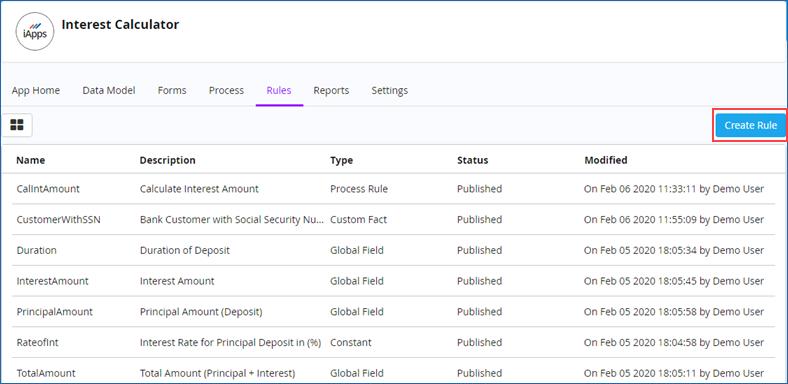Go to the Forms tab
This screenshot has width=788, height=384.
click(x=172, y=90)
